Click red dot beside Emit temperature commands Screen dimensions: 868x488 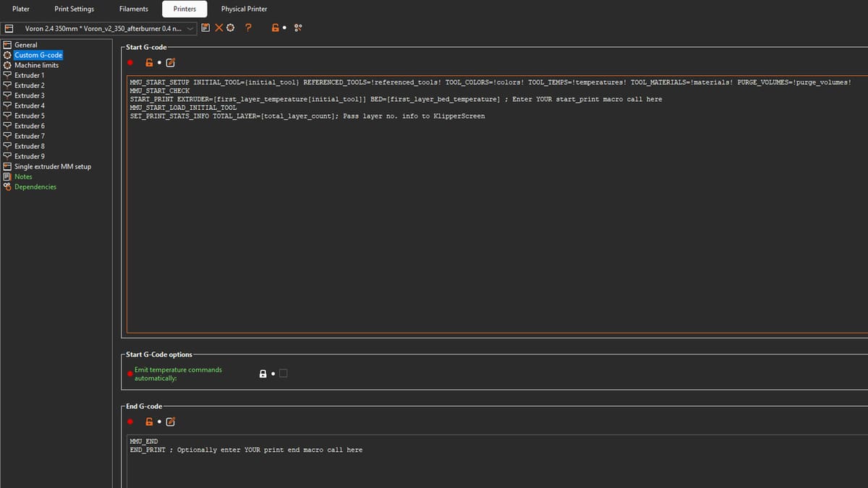pos(130,374)
